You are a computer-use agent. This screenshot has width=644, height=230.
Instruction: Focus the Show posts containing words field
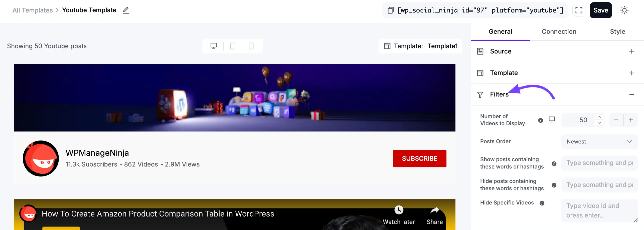599,163
